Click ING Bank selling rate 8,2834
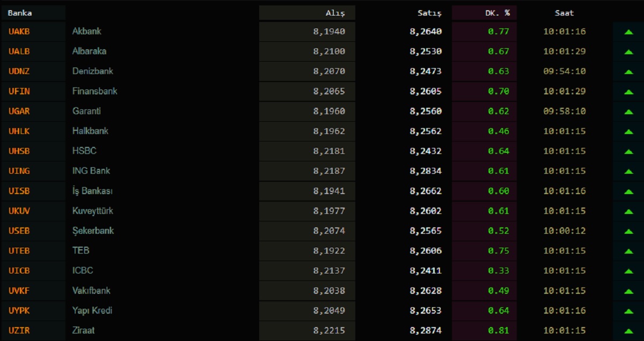 click(426, 171)
